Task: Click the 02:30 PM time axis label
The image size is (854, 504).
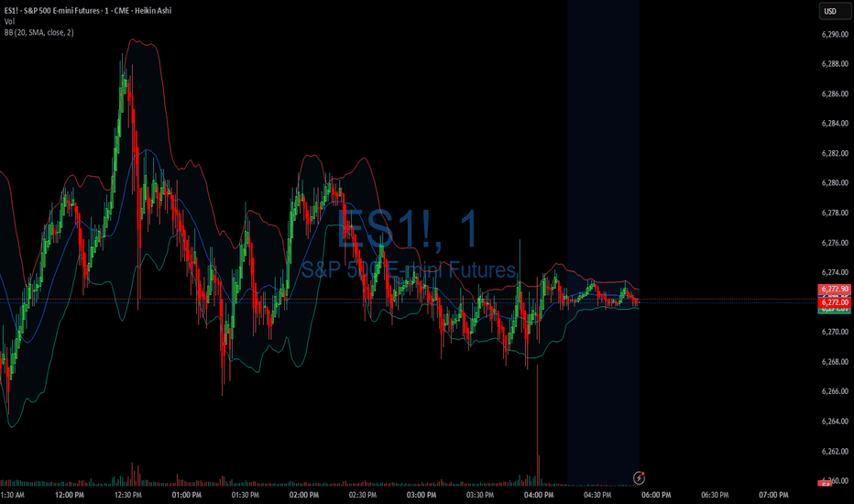Action: point(363,495)
